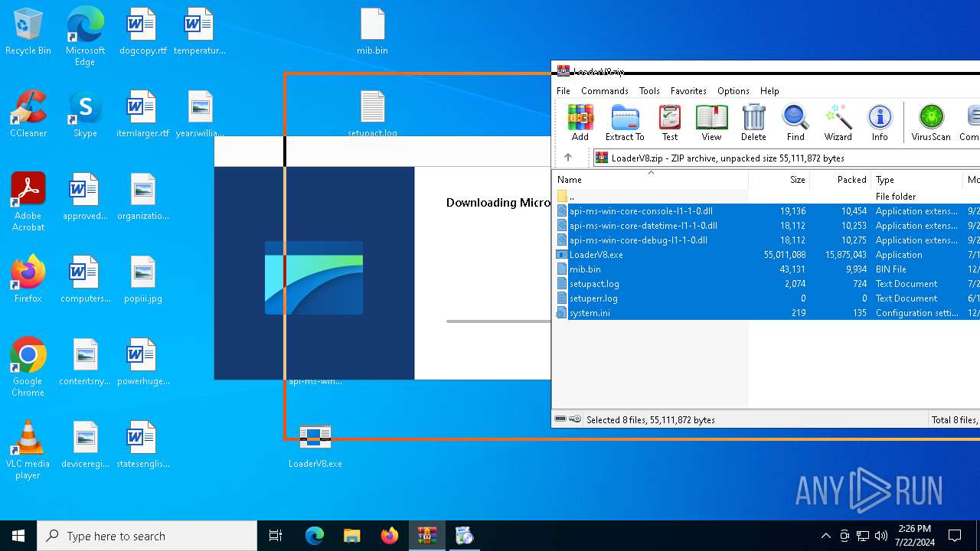The image size is (980, 551).
Task: Click the VLC media player desktop shortcut
Action: 28,450
